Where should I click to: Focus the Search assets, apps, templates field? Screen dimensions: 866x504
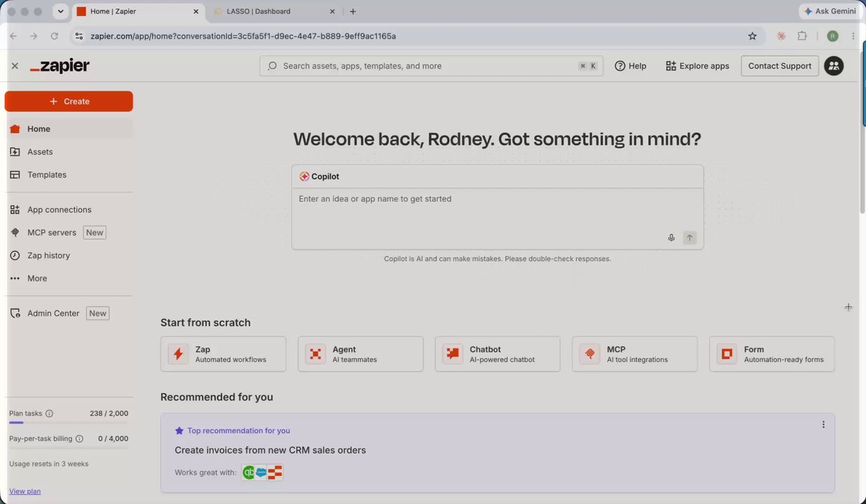click(431, 66)
